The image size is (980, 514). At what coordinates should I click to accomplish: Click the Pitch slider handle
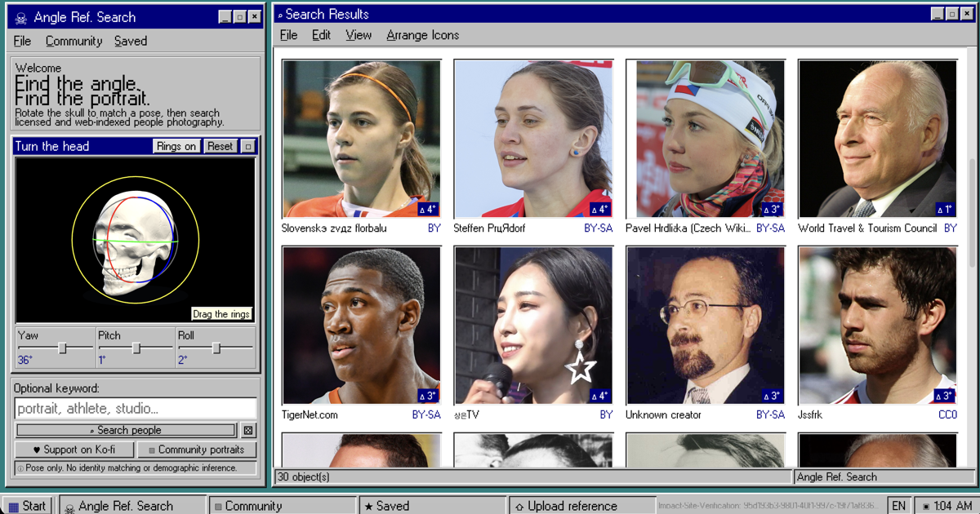pyautogui.click(x=136, y=348)
